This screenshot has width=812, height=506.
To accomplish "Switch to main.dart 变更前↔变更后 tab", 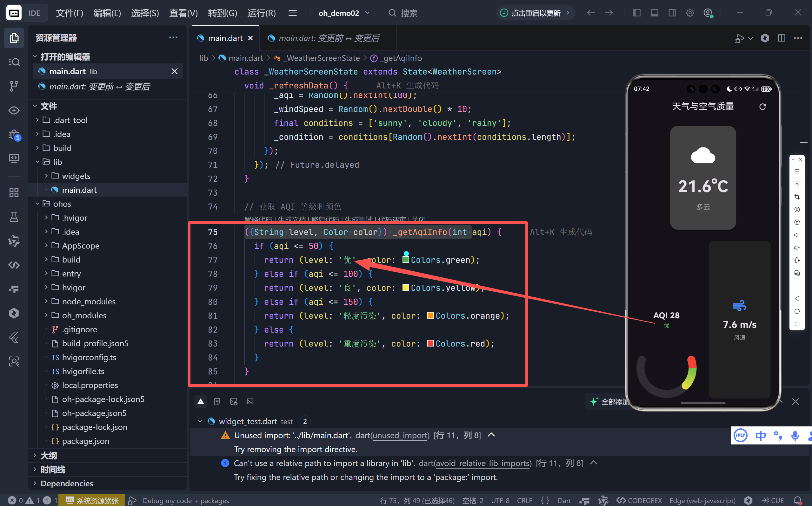I will (328, 38).
